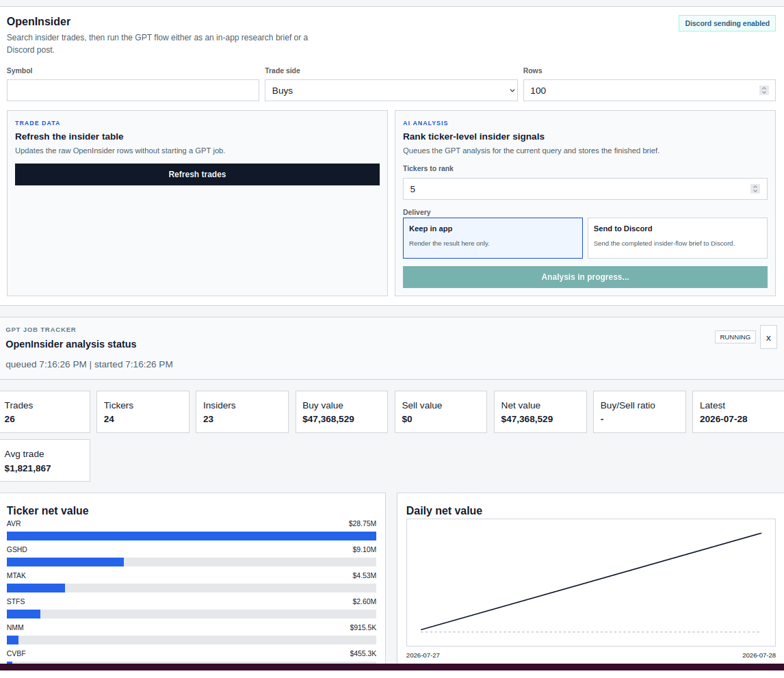Click the $9.10M value text
This screenshot has width=784, height=678.
(365, 549)
